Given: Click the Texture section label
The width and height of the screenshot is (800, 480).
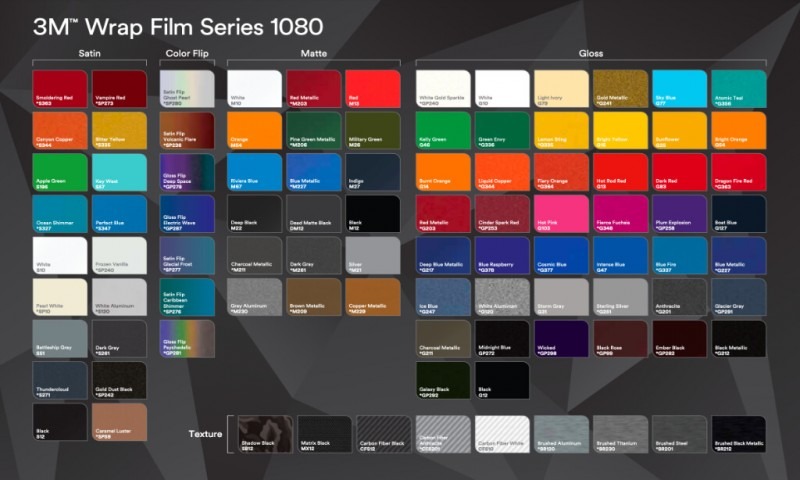Looking at the screenshot, I should [x=205, y=434].
